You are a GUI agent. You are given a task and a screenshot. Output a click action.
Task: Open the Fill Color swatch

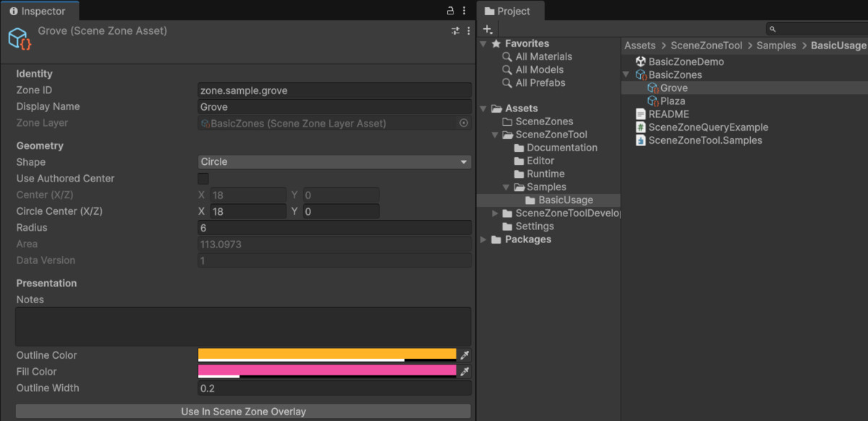point(328,372)
